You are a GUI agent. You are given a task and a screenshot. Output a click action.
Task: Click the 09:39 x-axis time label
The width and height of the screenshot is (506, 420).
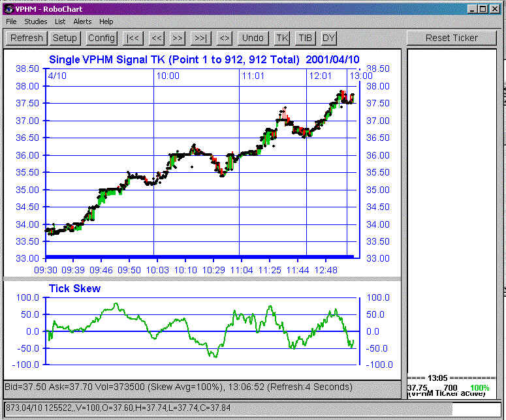(x=73, y=270)
